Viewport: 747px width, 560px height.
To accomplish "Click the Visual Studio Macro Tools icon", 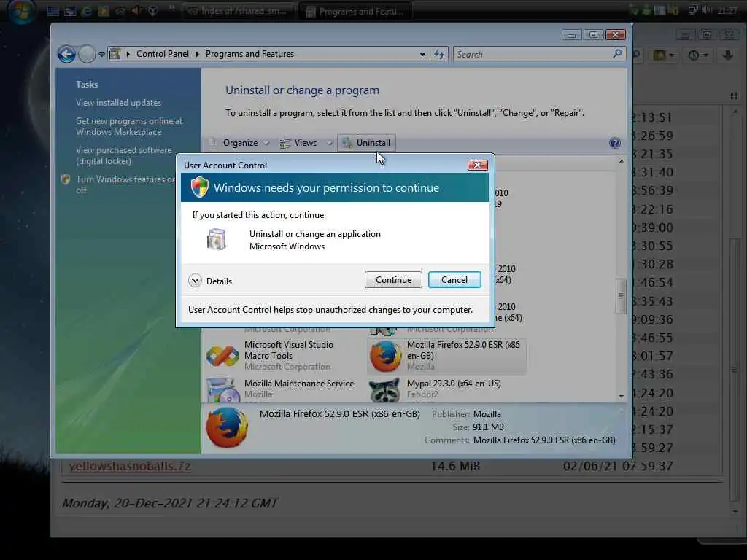I will click(x=222, y=356).
